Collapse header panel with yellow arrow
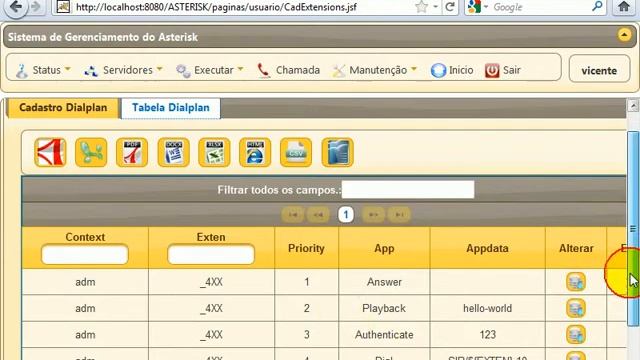The height and width of the screenshot is (360, 640). click(624, 35)
